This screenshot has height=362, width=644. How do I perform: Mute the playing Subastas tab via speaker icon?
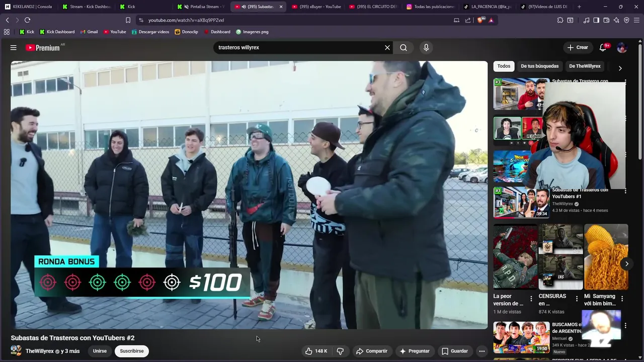click(x=244, y=7)
